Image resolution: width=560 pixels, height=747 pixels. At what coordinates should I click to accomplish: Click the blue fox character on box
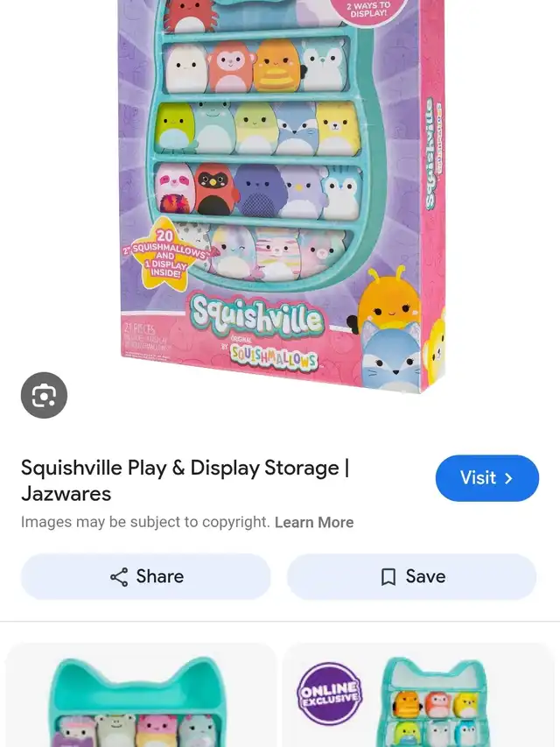tap(391, 355)
